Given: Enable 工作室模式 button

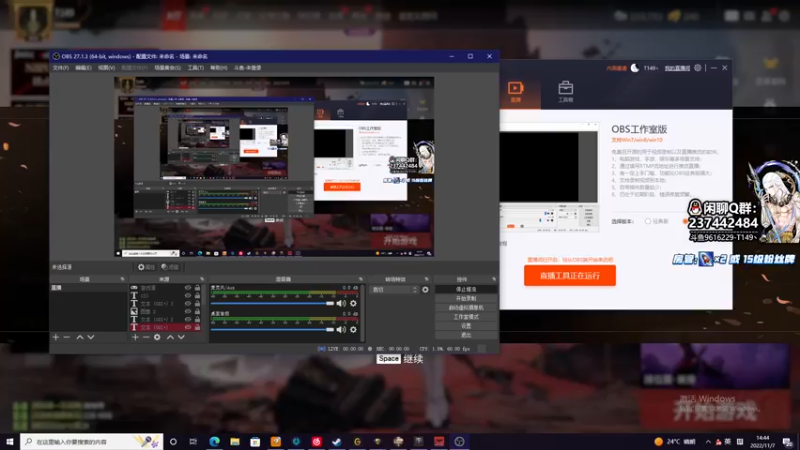Looking at the screenshot, I should pyautogui.click(x=466, y=317).
